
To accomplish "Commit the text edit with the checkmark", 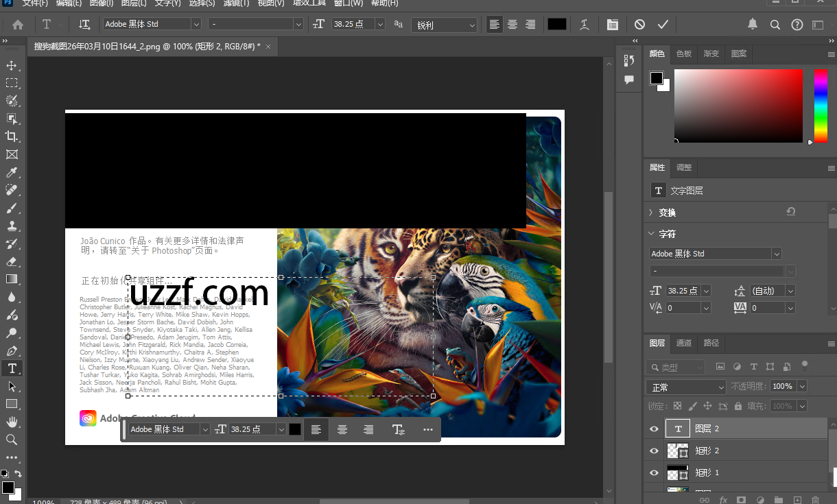I will [x=663, y=24].
